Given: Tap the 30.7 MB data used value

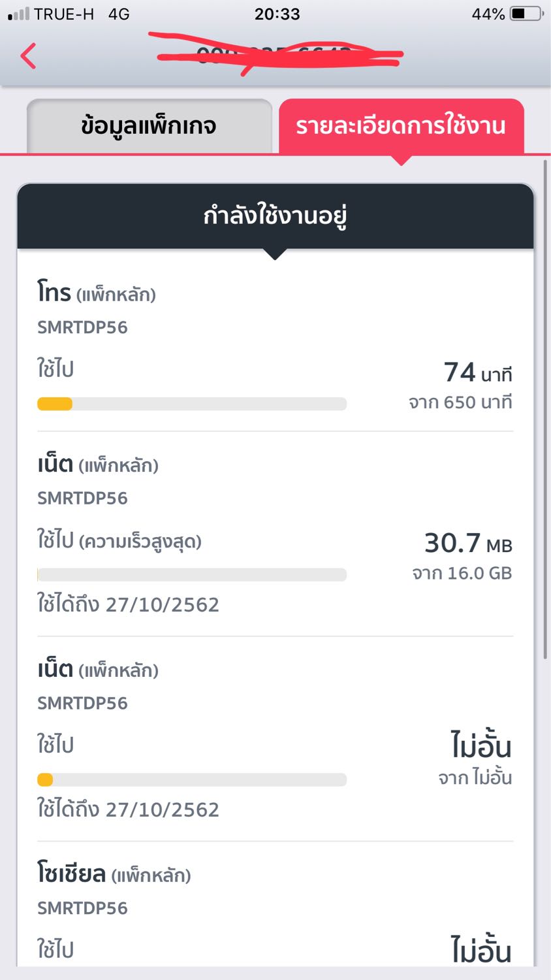Looking at the screenshot, I should click(x=467, y=543).
